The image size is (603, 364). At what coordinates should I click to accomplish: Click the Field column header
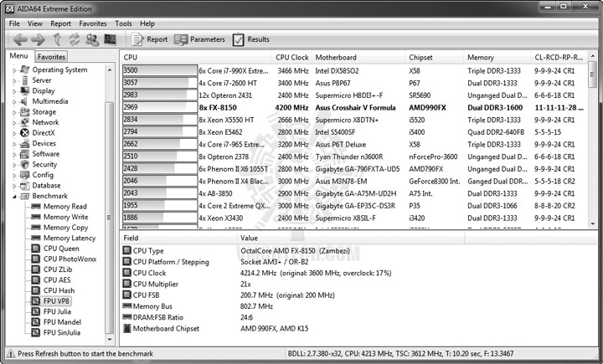[x=178, y=238]
